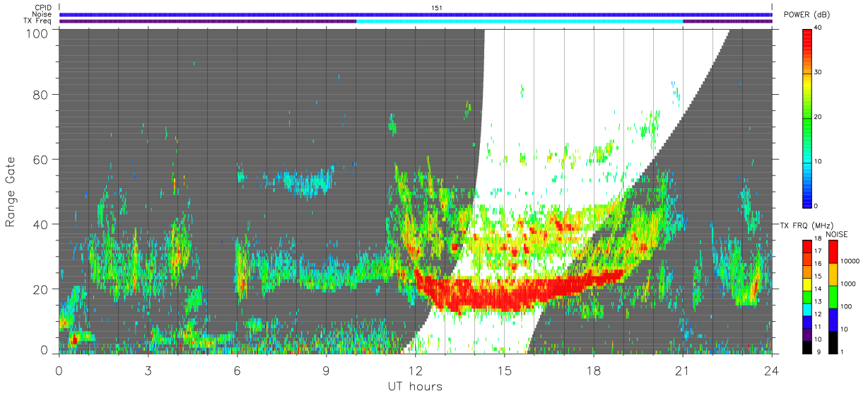The width and height of the screenshot is (868, 401).
Task: Click the '9' UT hours tick label
Action: [x=327, y=371]
